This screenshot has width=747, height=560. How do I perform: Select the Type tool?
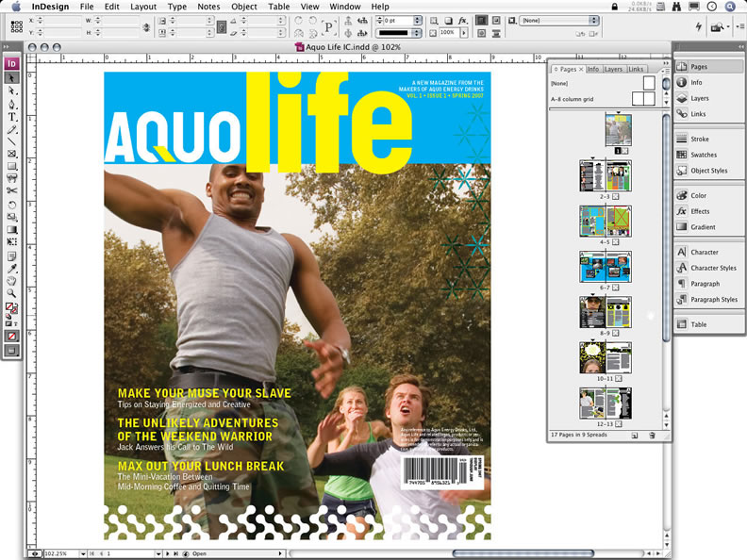coord(12,117)
